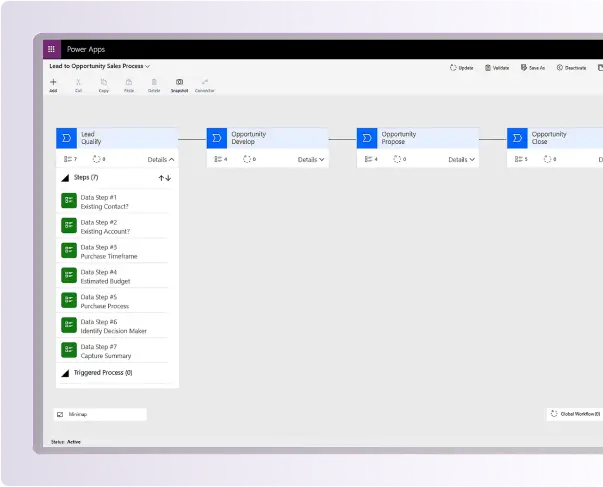Open the Global Workflow panel

[x=575, y=414]
